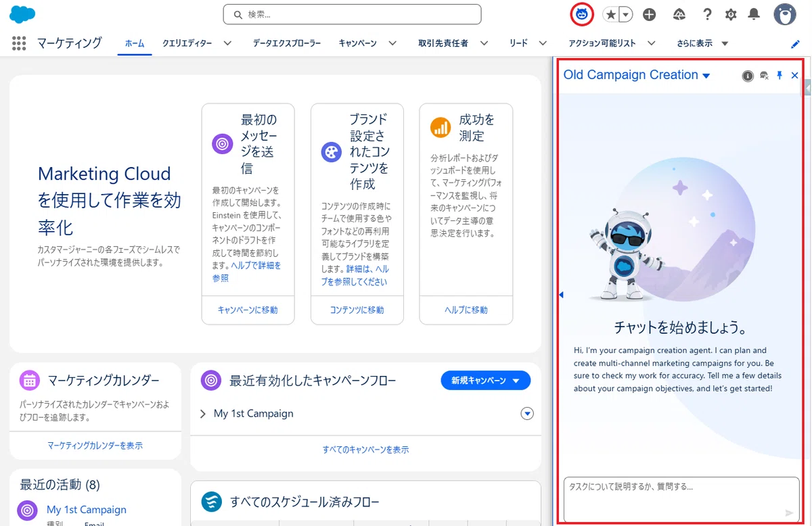
Task: Open the Trailhead guidance center icon
Action: [x=680, y=14]
